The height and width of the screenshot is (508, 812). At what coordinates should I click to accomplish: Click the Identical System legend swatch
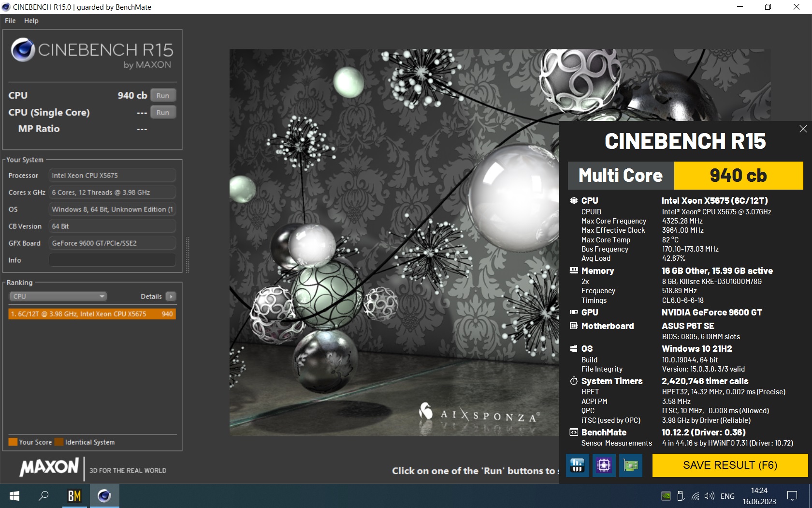point(59,442)
